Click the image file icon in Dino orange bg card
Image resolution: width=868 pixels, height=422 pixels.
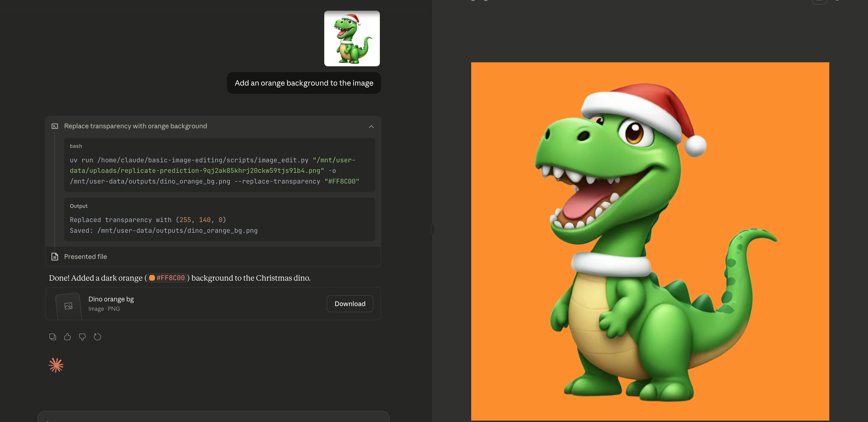pyautogui.click(x=68, y=306)
